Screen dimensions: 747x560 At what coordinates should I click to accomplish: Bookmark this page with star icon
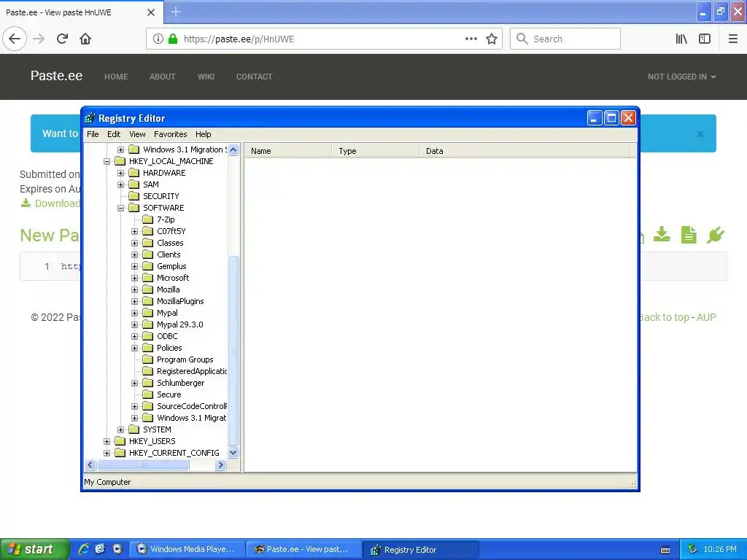492,39
